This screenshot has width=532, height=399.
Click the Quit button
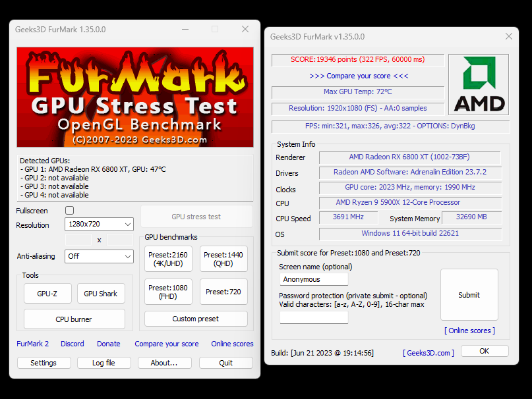pos(226,363)
